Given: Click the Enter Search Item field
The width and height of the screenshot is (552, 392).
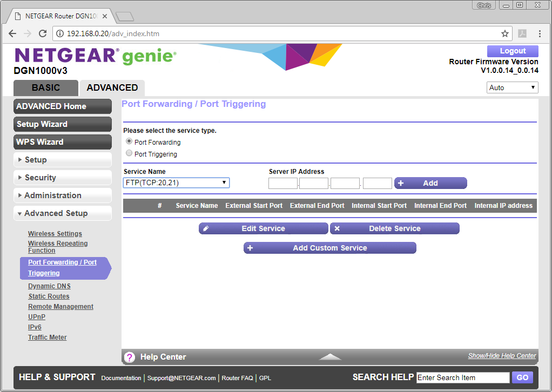Looking at the screenshot, I should [463, 377].
